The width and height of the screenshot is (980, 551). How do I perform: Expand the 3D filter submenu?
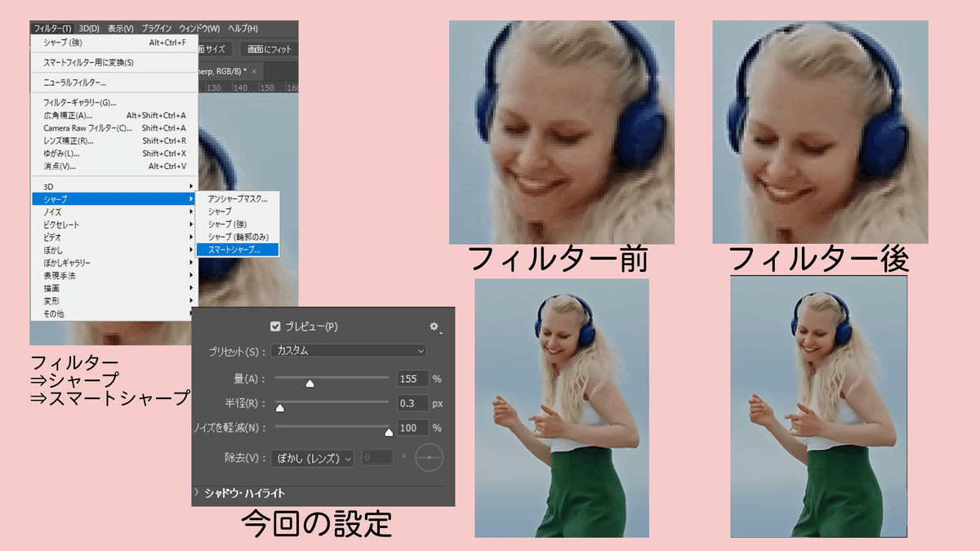coord(114,187)
